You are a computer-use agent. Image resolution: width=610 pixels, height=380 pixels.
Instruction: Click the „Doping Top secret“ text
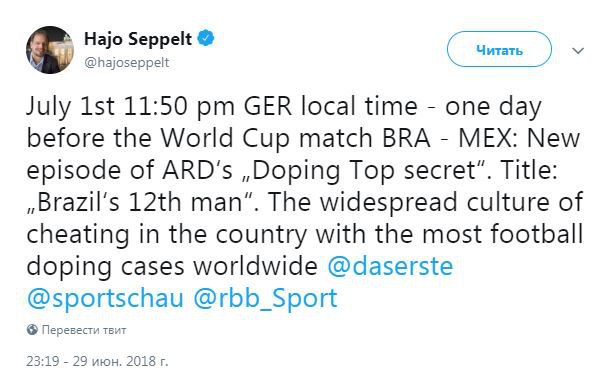[368, 171]
